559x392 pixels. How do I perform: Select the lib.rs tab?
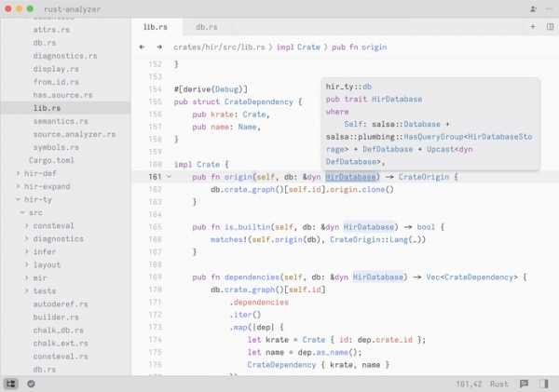click(154, 27)
